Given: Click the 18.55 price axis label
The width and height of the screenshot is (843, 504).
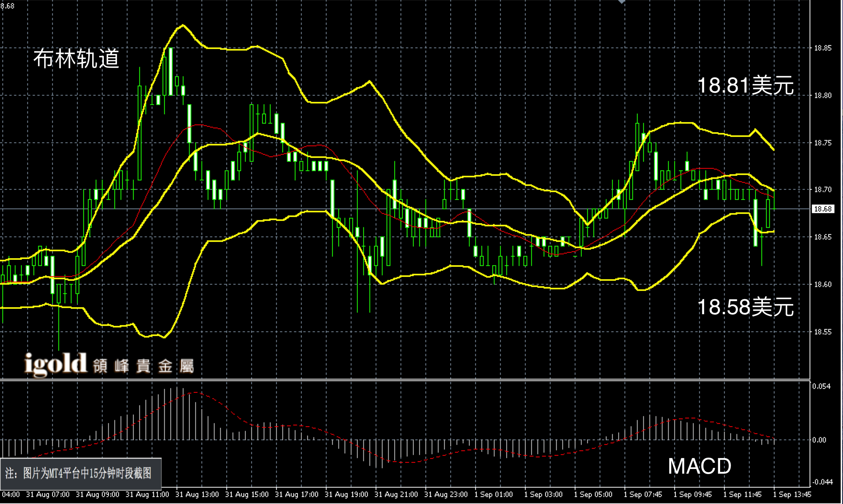Looking at the screenshot, I should [823, 332].
